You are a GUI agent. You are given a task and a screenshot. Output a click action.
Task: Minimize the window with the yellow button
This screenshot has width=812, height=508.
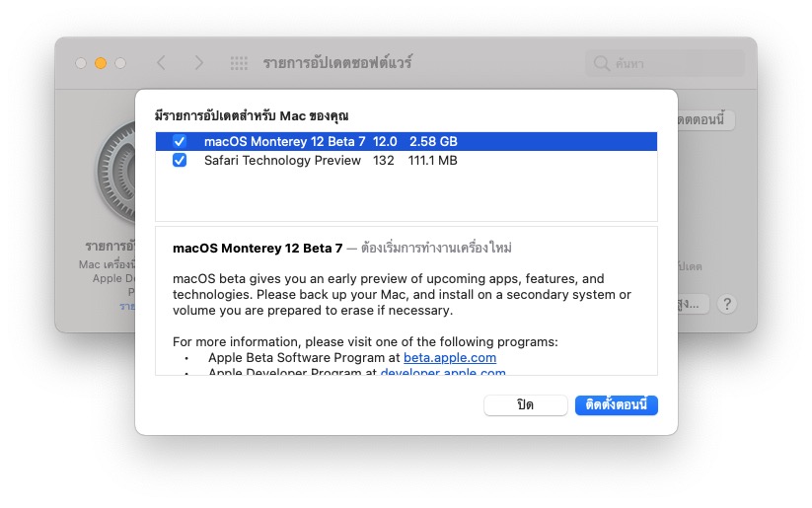click(101, 63)
